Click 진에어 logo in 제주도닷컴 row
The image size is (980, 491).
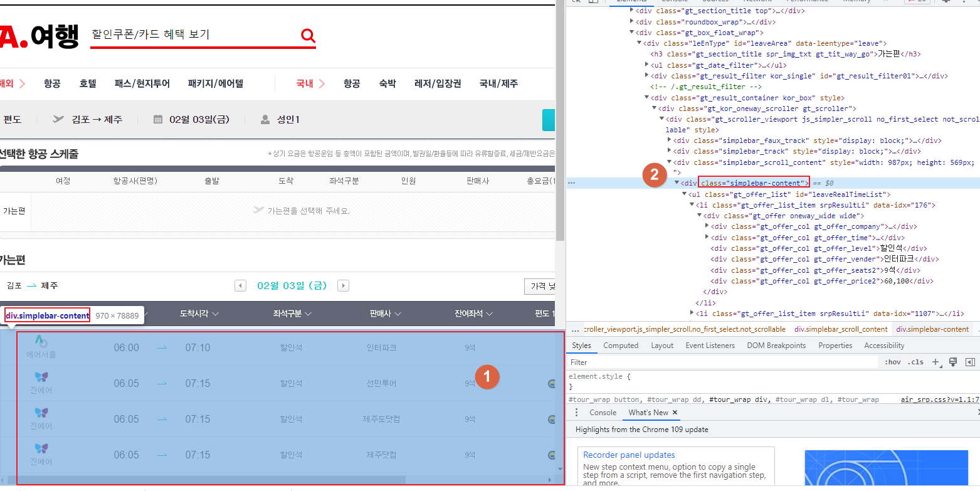pos(41,413)
